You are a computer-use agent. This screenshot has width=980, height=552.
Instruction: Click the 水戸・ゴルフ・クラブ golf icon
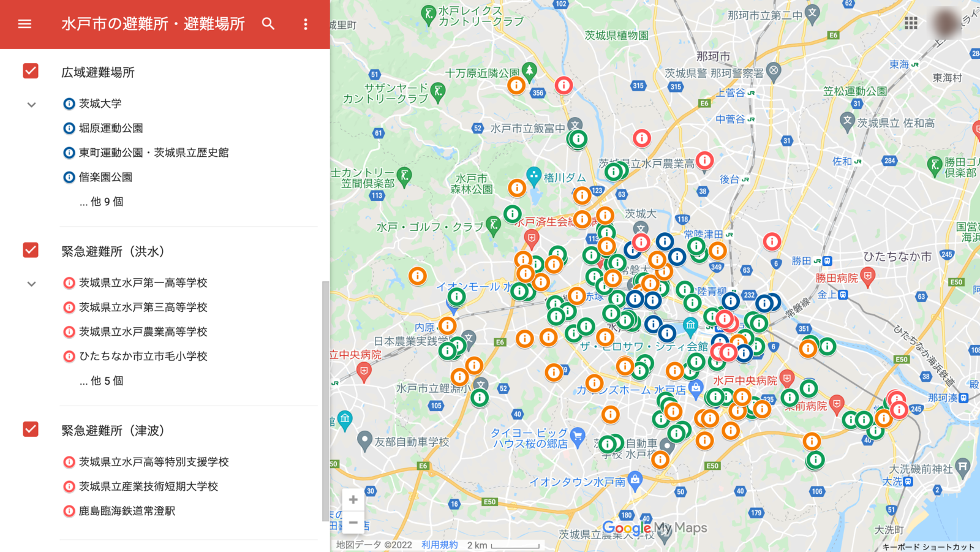pyautogui.click(x=492, y=224)
